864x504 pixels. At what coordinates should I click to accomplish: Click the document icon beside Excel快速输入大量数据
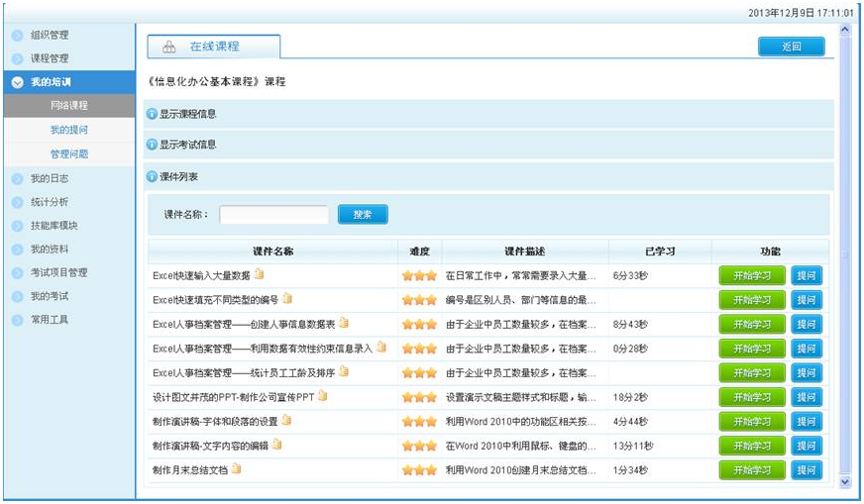[260, 274]
